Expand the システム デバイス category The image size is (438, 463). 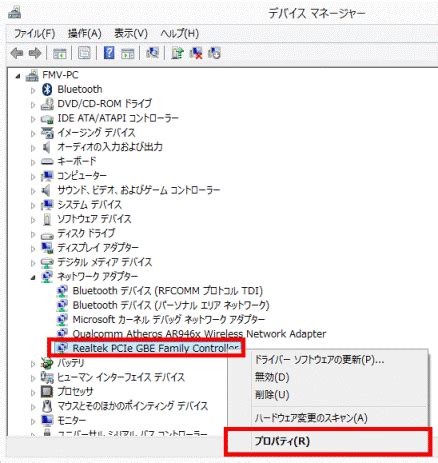[x=33, y=205]
